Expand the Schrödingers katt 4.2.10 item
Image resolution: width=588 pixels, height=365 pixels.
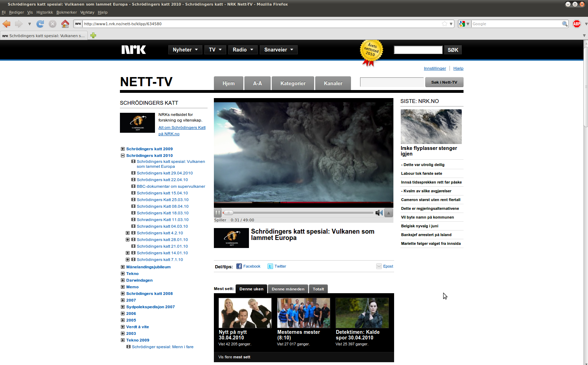point(128,233)
